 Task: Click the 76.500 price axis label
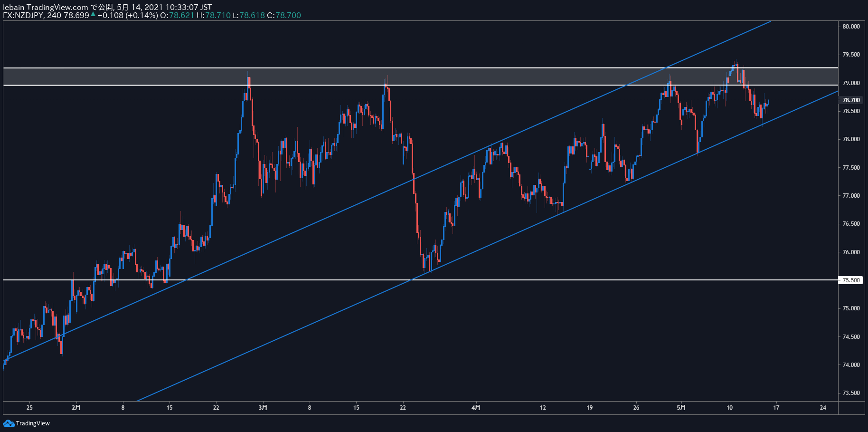point(851,224)
